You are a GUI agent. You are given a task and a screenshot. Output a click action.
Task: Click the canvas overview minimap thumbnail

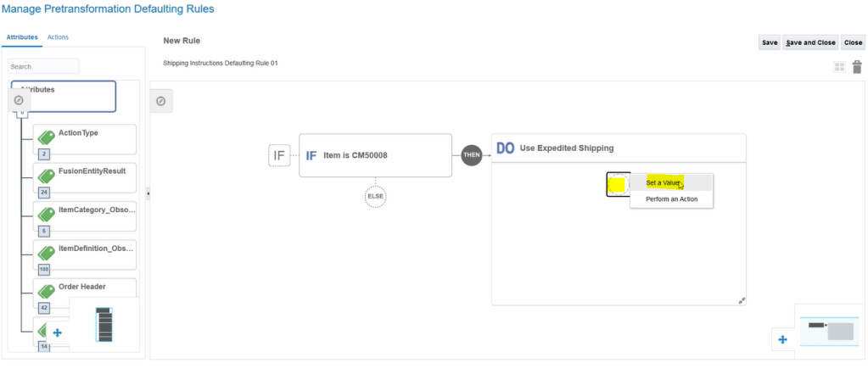pos(830,329)
